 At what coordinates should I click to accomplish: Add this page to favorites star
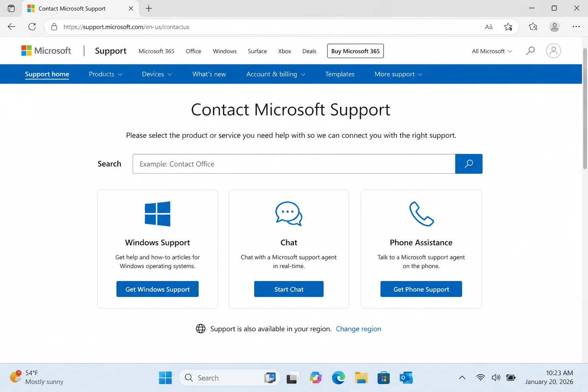point(508,27)
